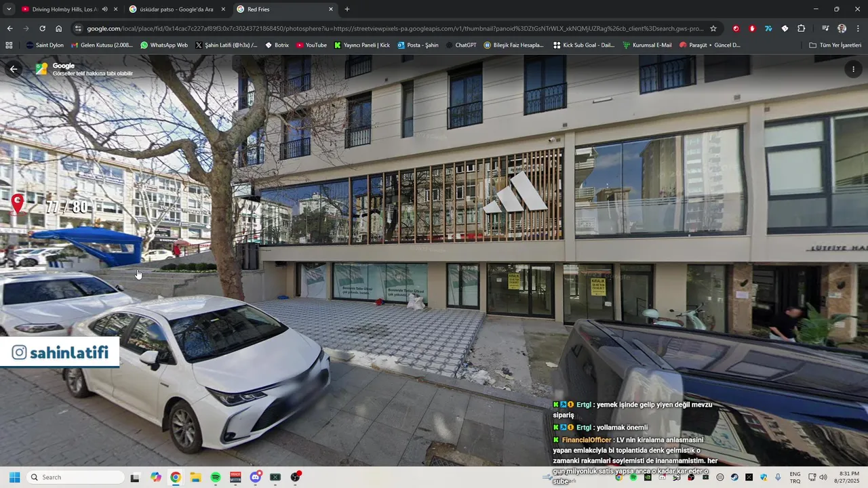This screenshot has width=868, height=488.
Task: Mute the Driving Holmby Hills tab audio
Action: [104, 9]
